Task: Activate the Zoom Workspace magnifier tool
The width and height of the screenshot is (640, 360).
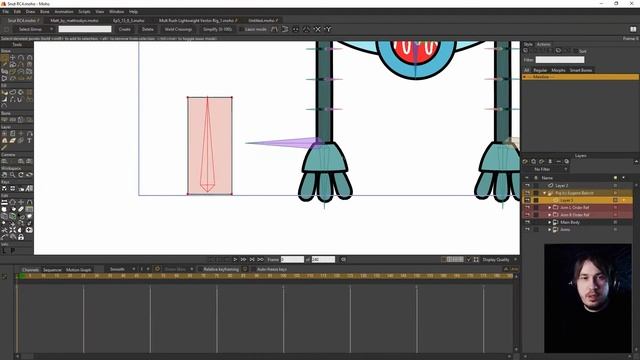Action: pyautogui.click(x=12, y=175)
